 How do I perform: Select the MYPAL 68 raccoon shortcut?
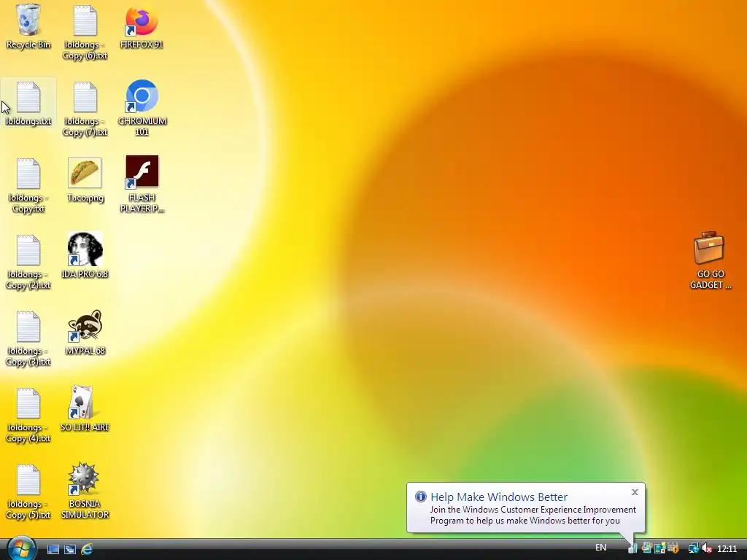point(85,332)
